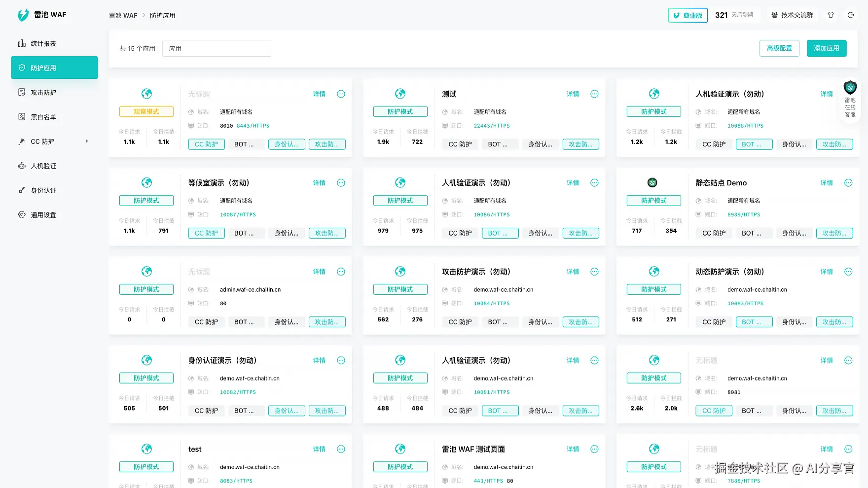Focus the 应用 search input field
868x488 pixels.
coord(217,48)
